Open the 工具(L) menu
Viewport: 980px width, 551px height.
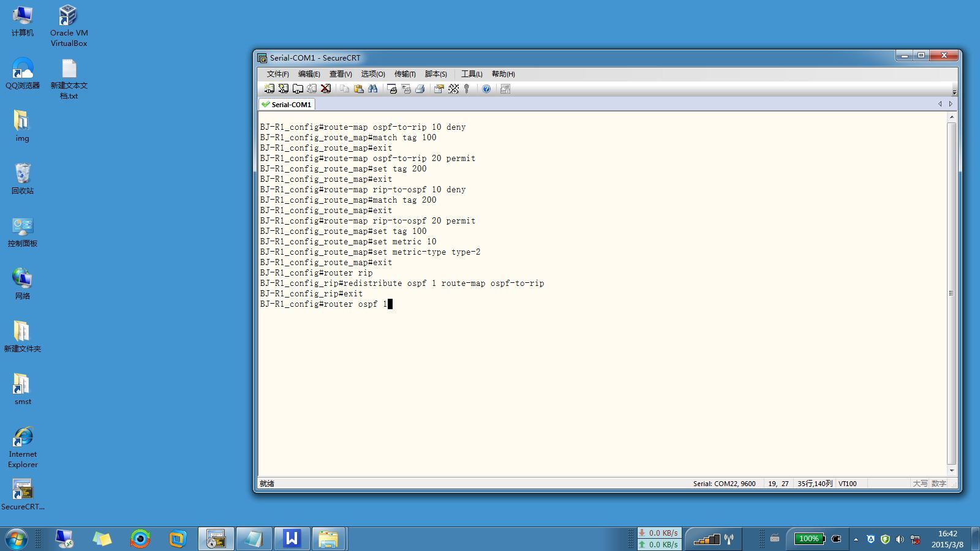click(472, 74)
